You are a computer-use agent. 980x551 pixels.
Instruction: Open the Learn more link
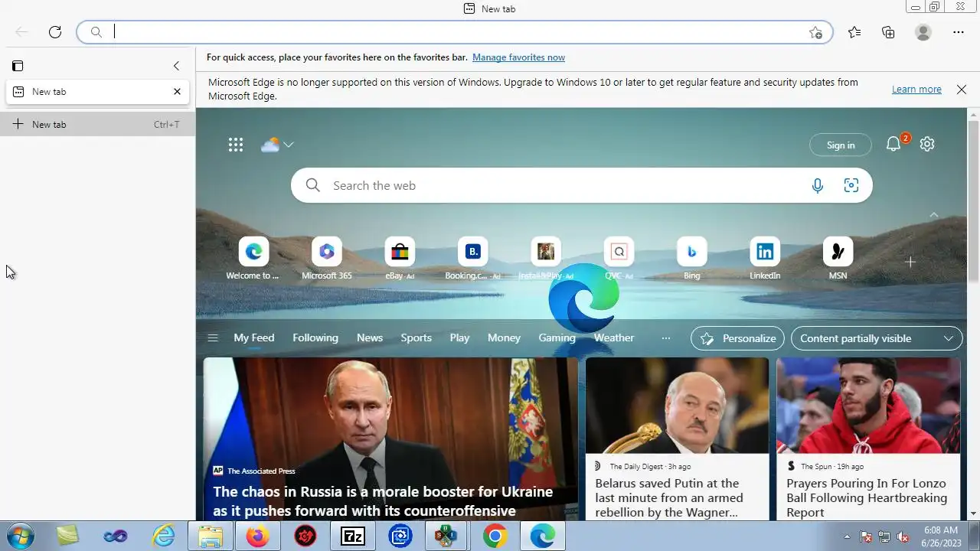pyautogui.click(x=916, y=90)
